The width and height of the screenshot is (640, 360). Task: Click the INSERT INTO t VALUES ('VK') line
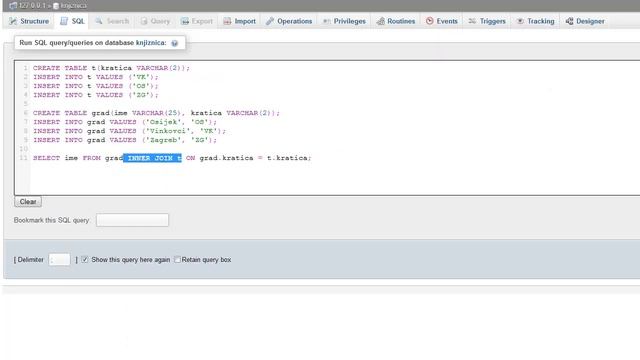pos(96,77)
